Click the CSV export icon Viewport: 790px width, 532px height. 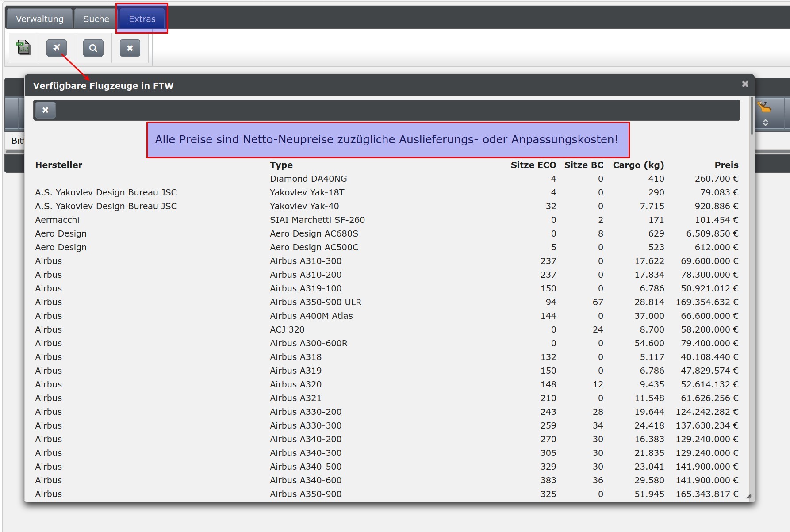23,48
